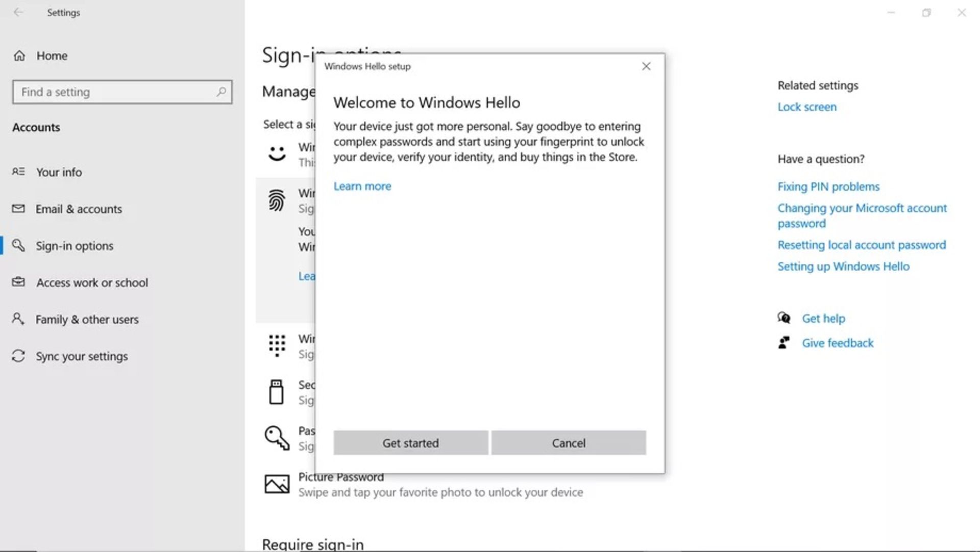Click the Sync your settings icon
Viewport: 980px width, 552px height.
tap(18, 356)
